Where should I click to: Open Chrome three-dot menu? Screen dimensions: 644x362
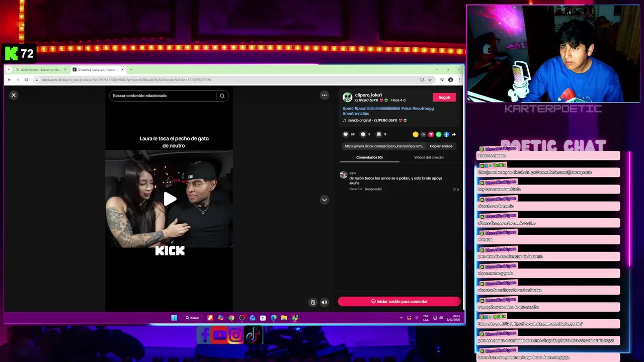point(458,79)
